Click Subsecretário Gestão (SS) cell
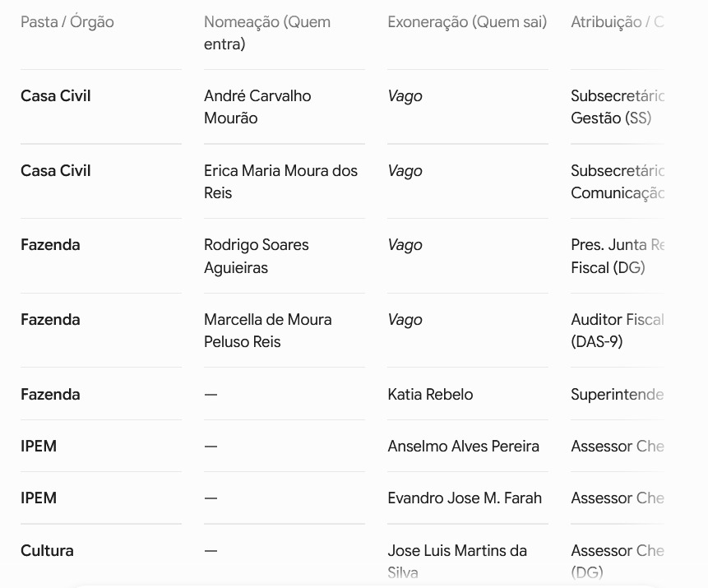 (x=617, y=107)
